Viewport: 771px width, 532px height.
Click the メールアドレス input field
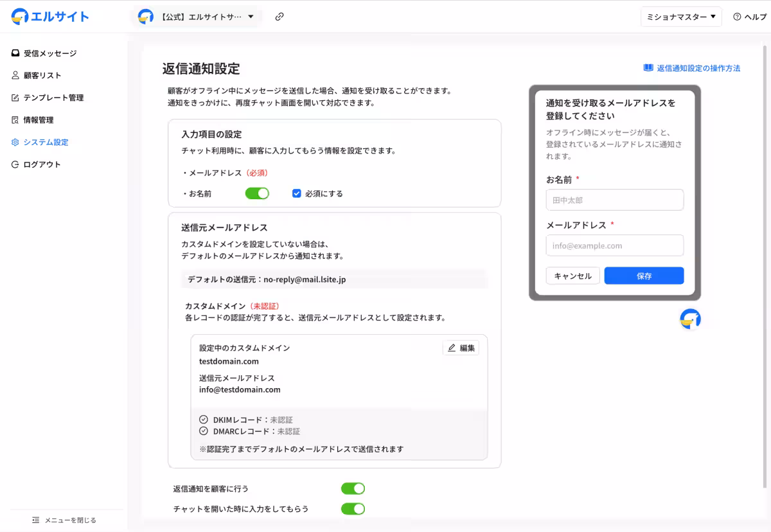point(614,245)
